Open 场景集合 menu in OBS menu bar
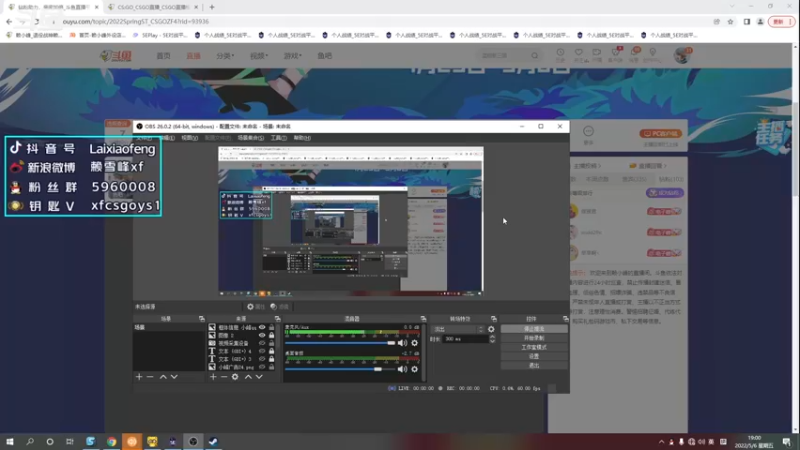The image size is (800, 450). click(x=251, y=138)
